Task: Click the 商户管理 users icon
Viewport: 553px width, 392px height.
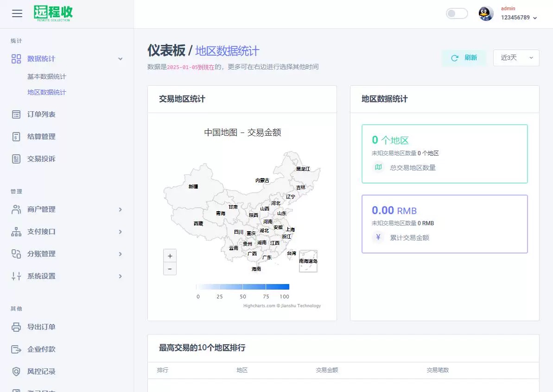Action: (16, 209)
